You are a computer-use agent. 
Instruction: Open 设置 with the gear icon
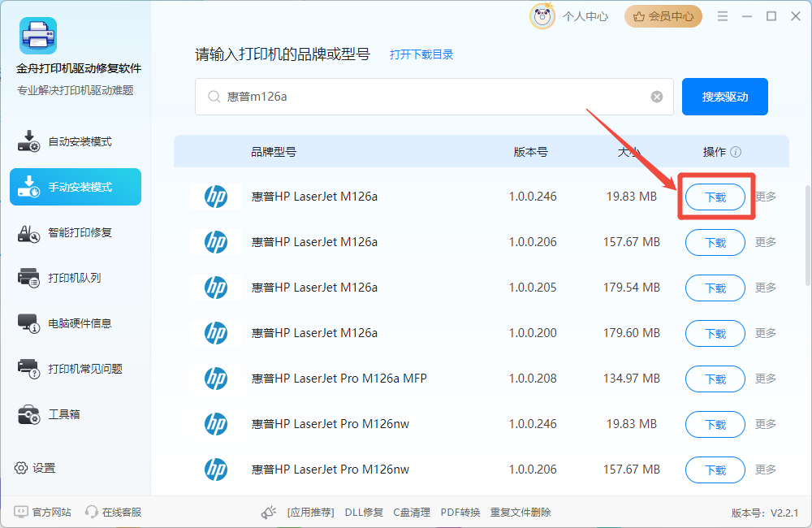(x=35, y=468)
